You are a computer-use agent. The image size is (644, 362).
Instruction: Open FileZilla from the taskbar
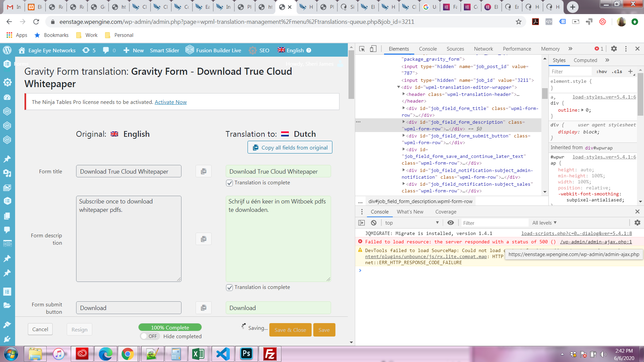270,354
